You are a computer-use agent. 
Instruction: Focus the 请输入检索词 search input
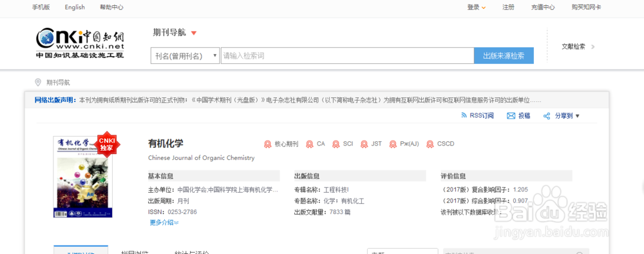coord(348,56)
